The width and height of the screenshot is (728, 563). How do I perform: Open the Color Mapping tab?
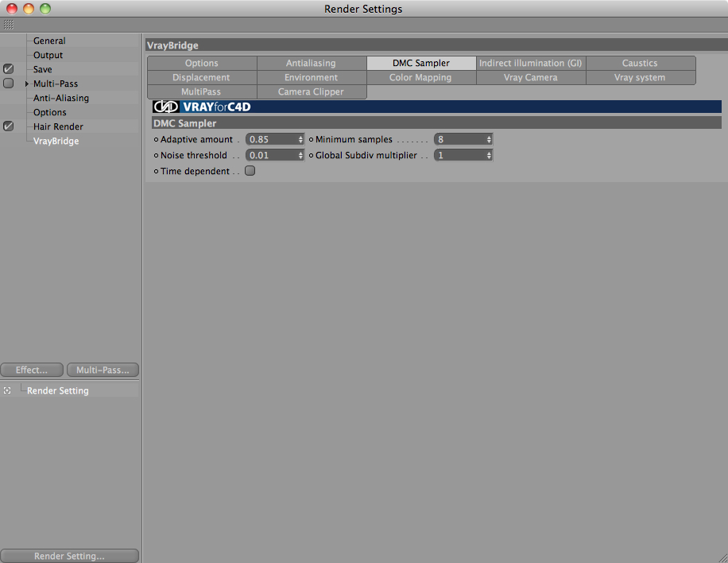pyautogui.click(x=421, y=78)
